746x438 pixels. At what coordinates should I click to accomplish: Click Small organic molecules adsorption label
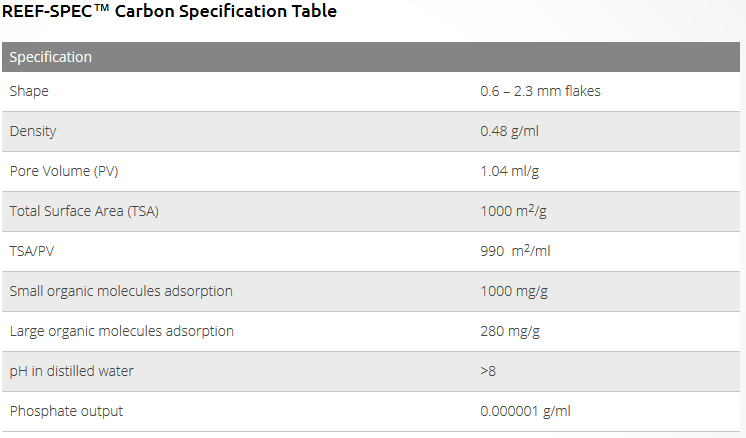pyautogui.click(x=121, y=291)
